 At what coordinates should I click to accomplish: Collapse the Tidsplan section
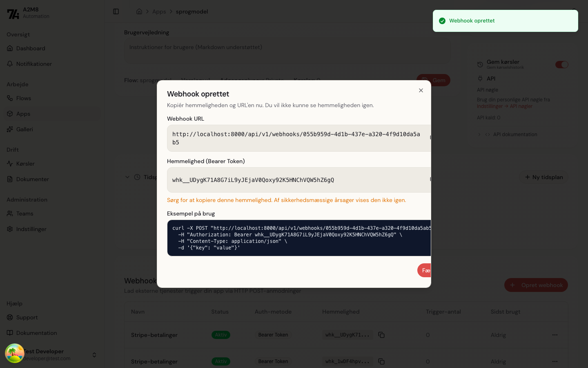[x=127, y=177]
